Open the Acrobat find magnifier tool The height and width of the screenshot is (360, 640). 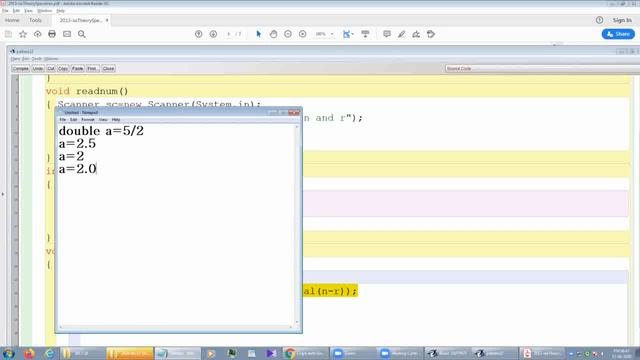tap(82, 34)
